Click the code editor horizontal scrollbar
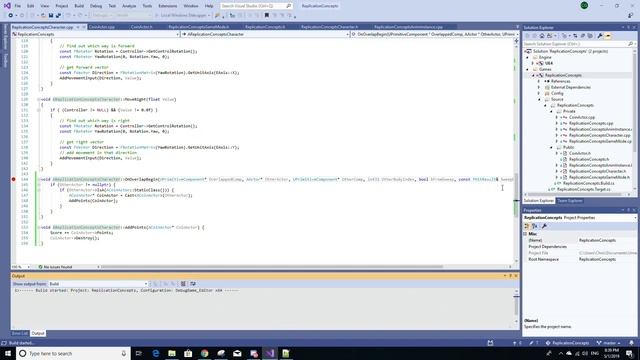 (x=272, y=267)
